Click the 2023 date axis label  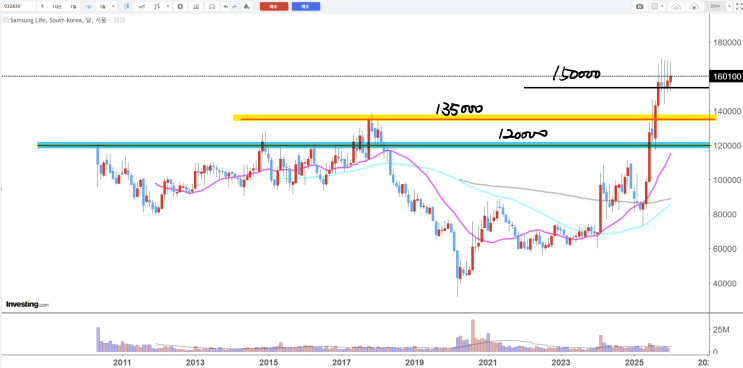coord(561,362)
